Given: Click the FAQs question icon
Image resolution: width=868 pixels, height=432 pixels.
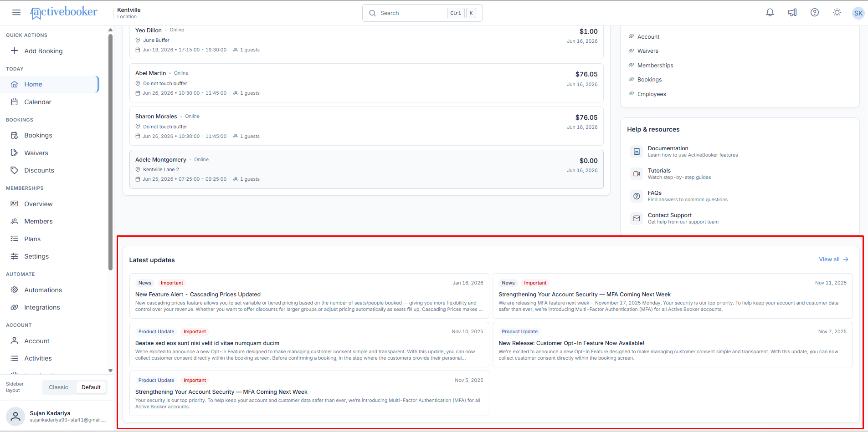Looking at the screenshot, I should [x=637, y=196].
